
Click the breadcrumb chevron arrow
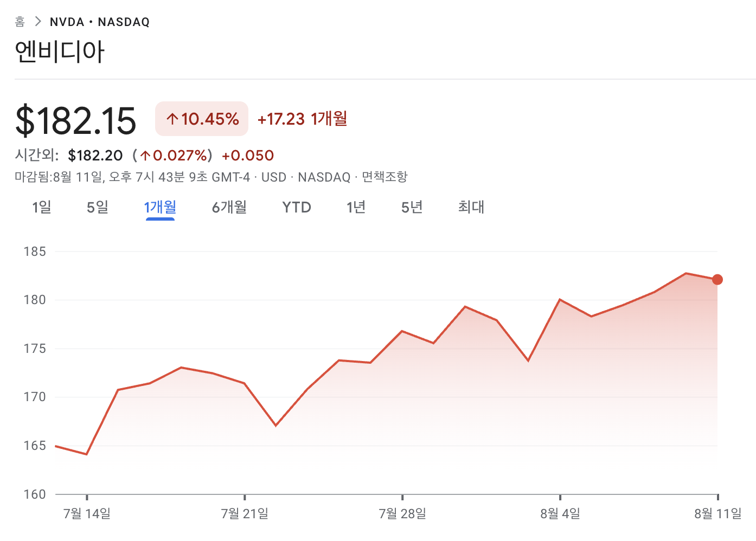click(37, 22)
